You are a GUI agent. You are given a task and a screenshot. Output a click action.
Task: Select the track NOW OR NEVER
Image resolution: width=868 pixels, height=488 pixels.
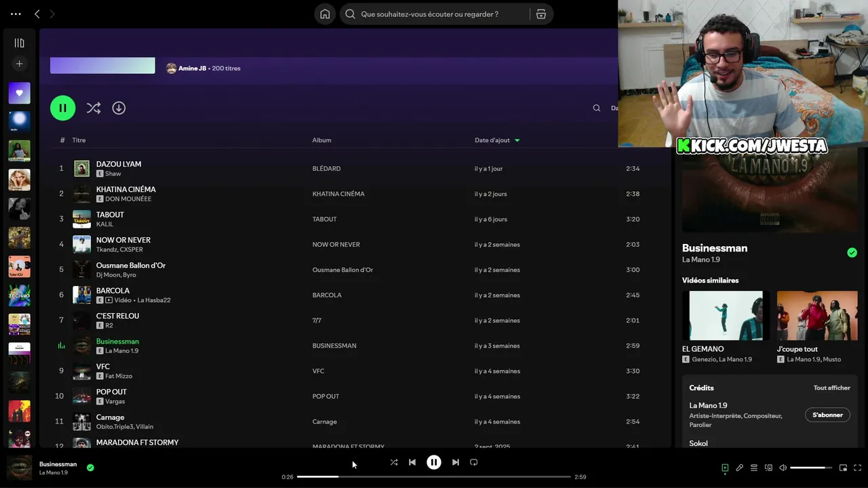[123, 240]
